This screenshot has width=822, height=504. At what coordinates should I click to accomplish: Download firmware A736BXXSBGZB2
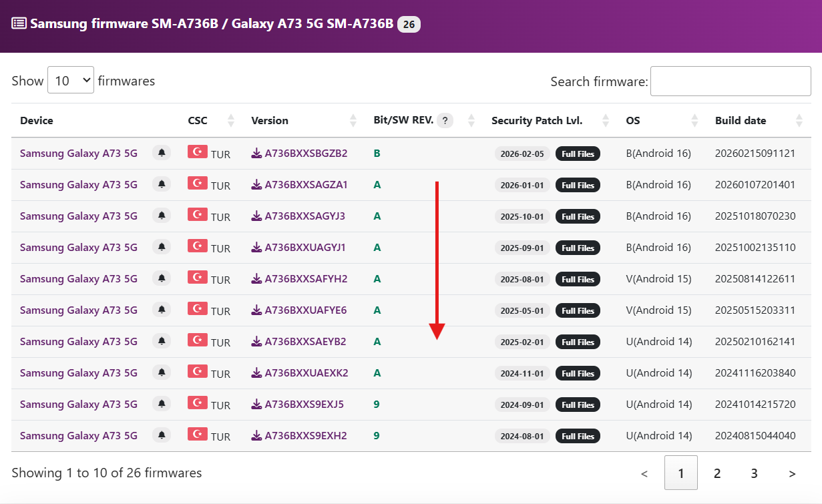coord(299,154)
